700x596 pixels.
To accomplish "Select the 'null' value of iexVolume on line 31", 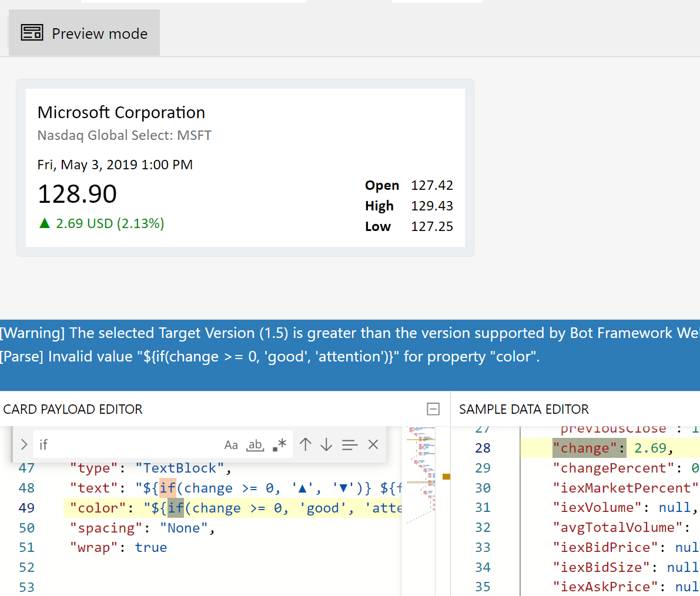I will tap(674, 507).
